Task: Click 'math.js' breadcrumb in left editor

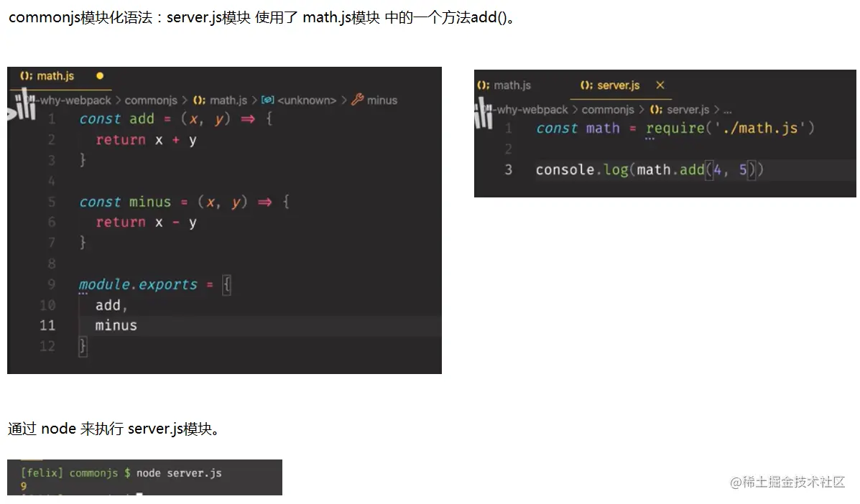Action: tap(220, 101)
